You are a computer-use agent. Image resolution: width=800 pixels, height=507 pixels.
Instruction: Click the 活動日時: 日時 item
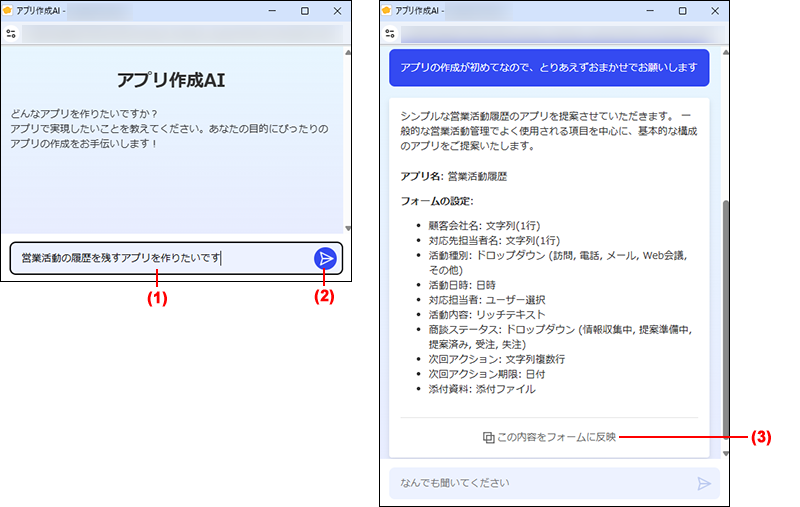point(462,285)
